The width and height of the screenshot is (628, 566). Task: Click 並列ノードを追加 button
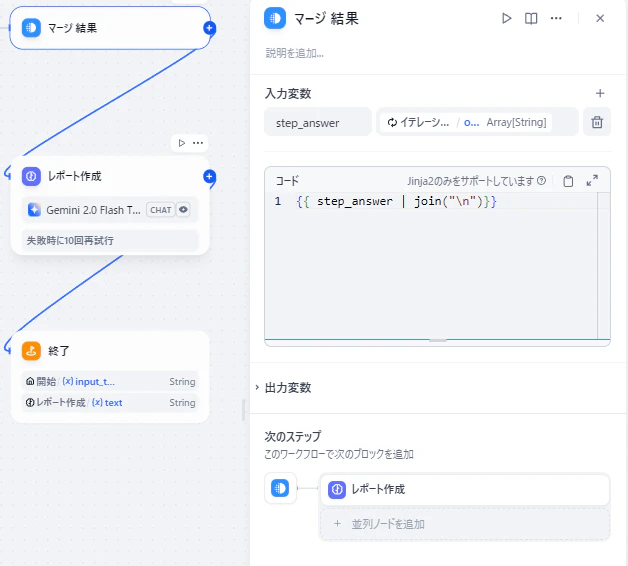tap(465, 524)
